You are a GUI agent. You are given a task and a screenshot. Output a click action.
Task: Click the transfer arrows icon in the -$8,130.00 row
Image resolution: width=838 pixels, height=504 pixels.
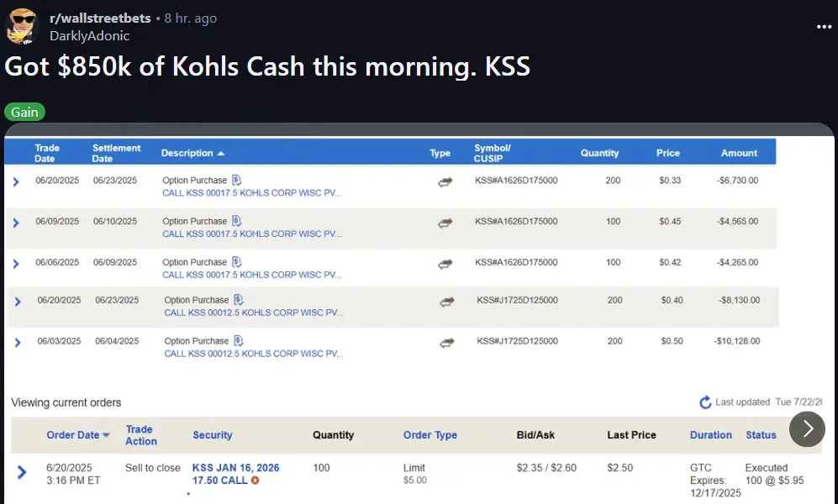point(447,302)
